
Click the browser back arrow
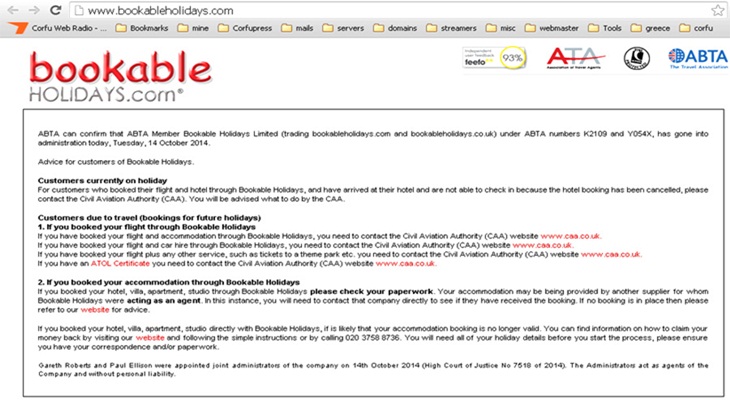(x=11, y=10)
